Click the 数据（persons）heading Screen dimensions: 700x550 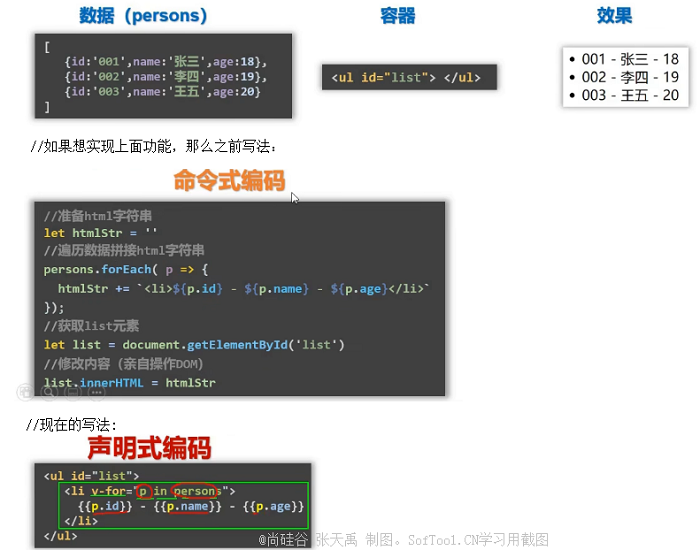[144, 16]
